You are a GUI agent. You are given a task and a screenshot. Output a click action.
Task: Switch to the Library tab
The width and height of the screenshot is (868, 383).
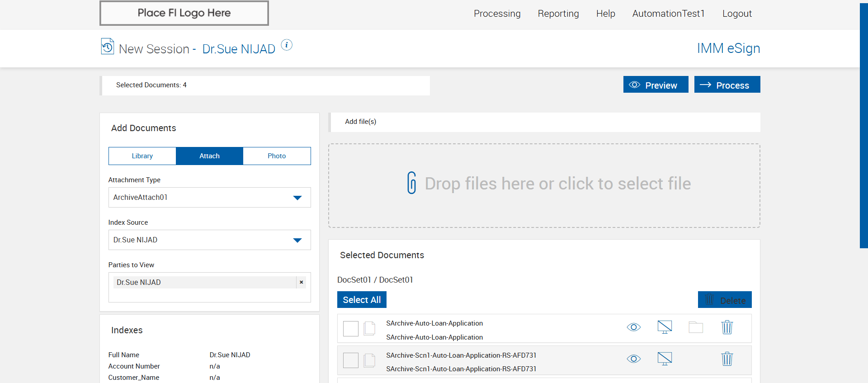(x=142, y=156)
